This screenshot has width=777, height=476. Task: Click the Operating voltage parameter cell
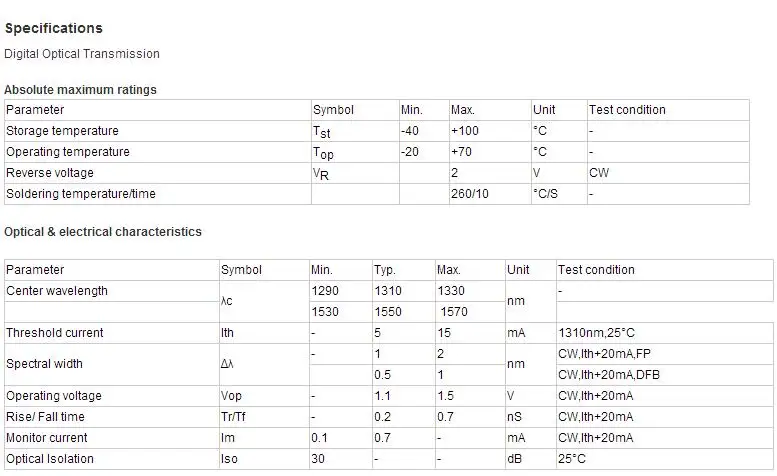tap(54, 396)
